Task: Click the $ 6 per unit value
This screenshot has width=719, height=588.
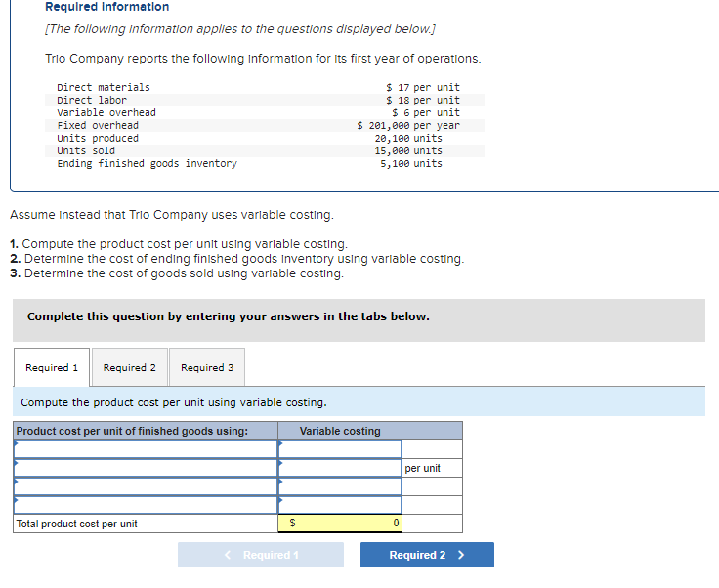Action: pos(426,112)
